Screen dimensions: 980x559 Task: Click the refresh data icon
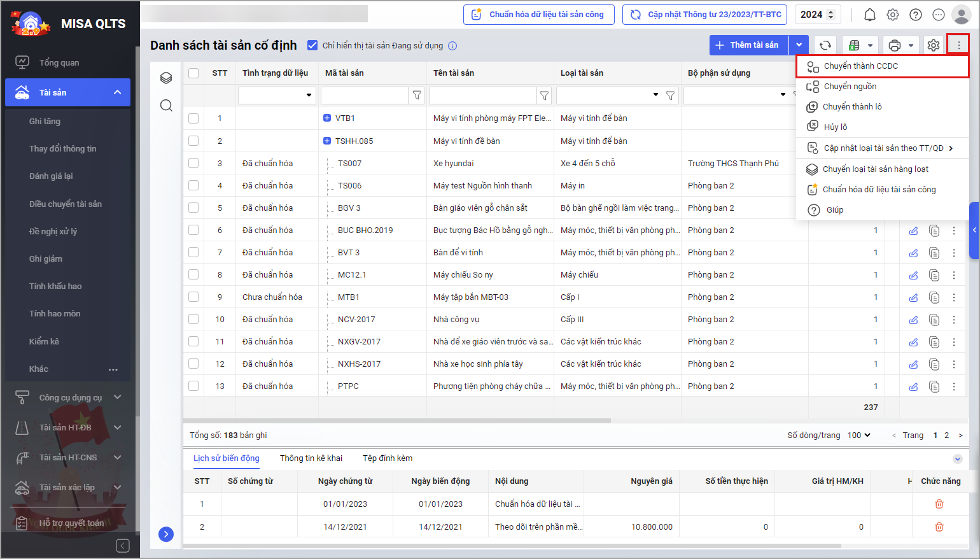coord(825,45)
